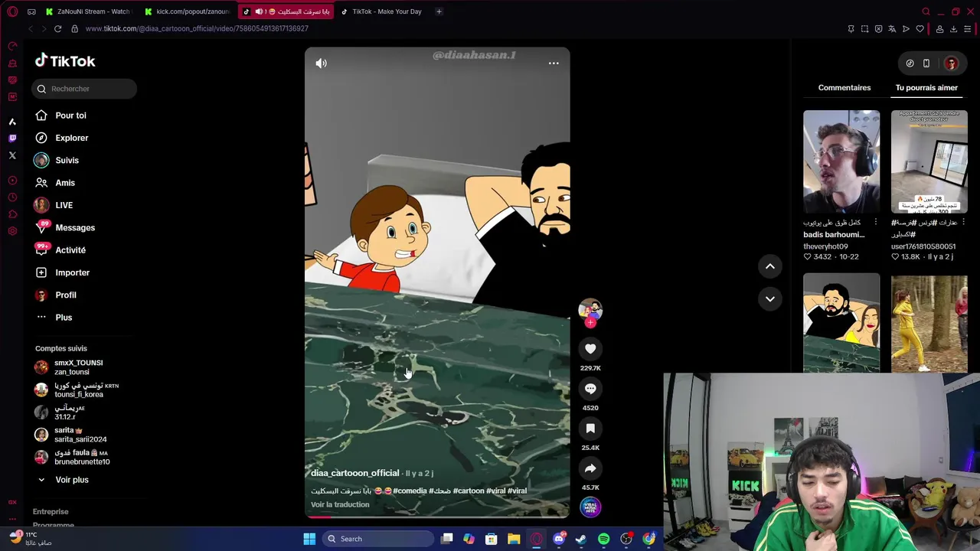Open the Twitch icon in Opera sidebar
The width and height of the screenshot is (980, 551).
coord(12,139)
